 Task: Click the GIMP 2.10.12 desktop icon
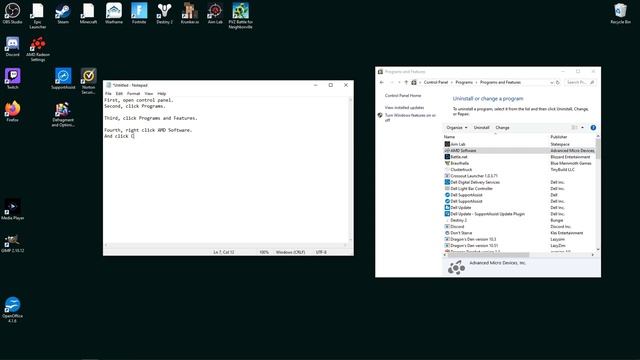pos(12,242)
